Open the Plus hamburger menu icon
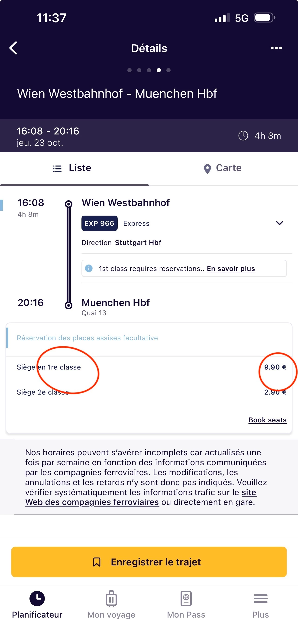The width and height of the screenshot is (298, 644). point(260,599)
